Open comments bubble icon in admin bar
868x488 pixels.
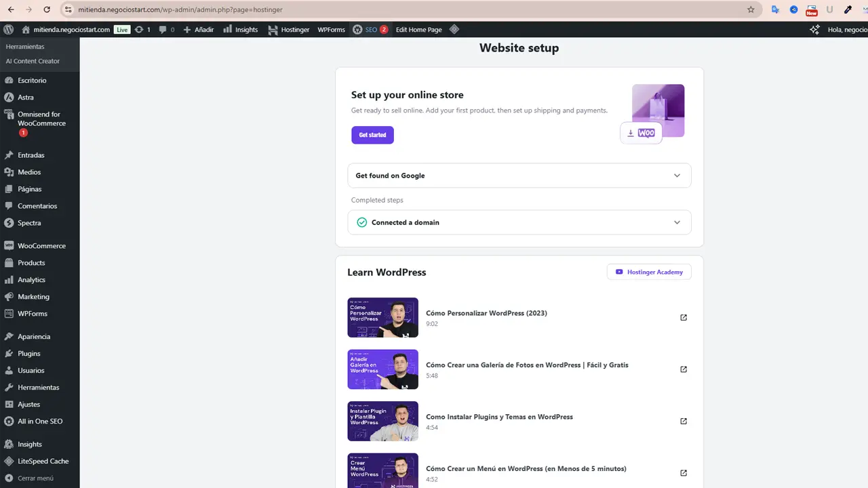(163, 30)
